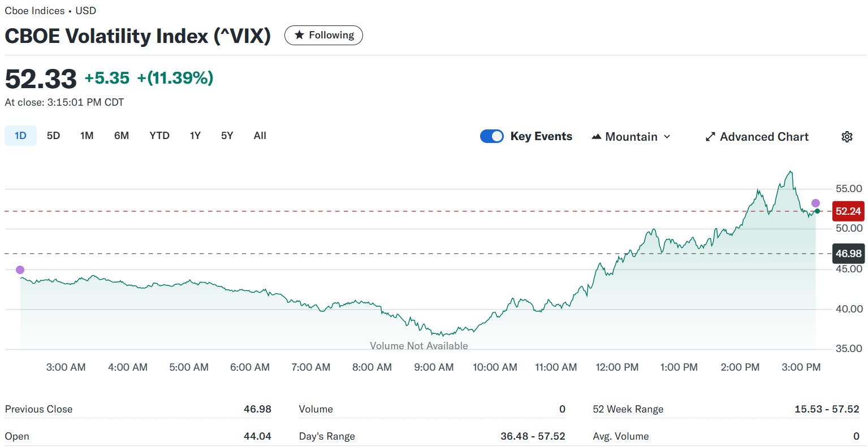Click the dark 46.98 previous close label
868x447 pixels.
click(x=848, y=254)
